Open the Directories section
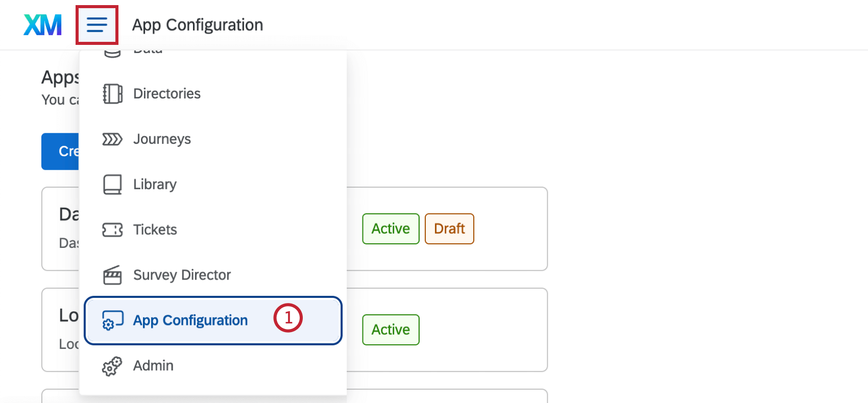Viewport: 868px width, 403px height. pos(166,93)
